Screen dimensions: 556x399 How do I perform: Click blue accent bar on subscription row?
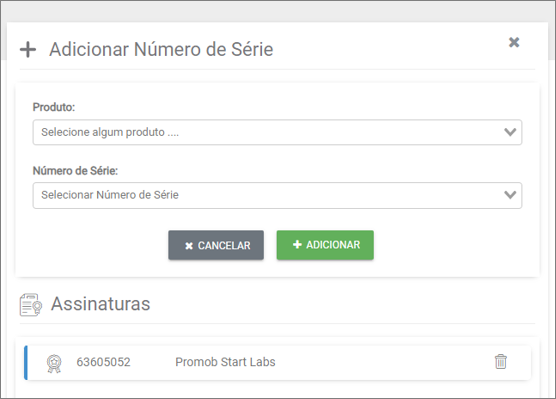pyautogui.click(x=26, y=363)
